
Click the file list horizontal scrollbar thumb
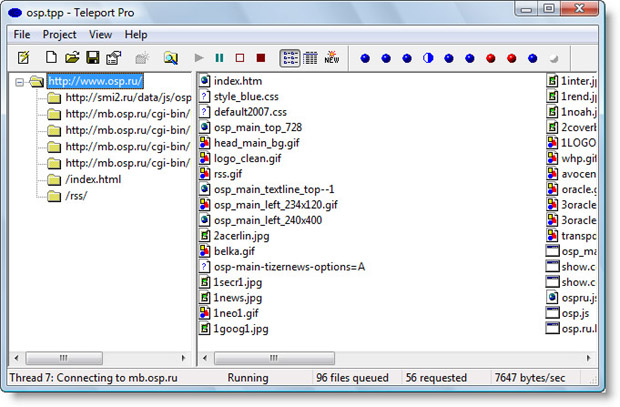[x=274, y=358]
